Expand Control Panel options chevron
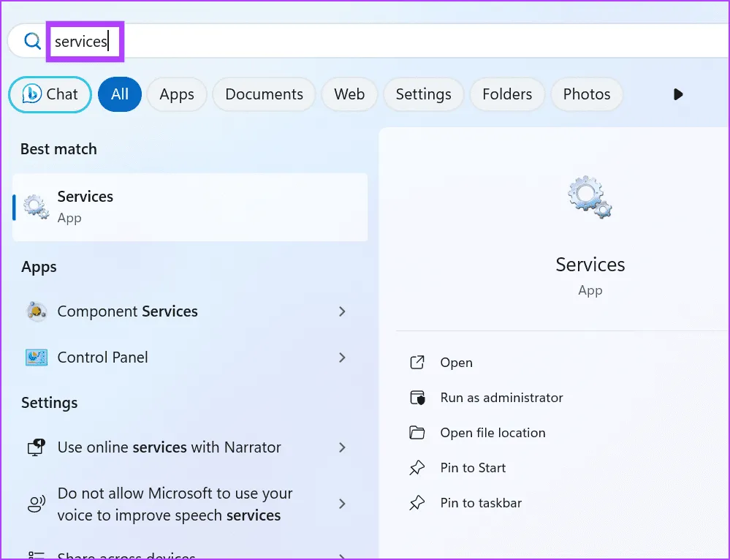The width and height of the screenshot is (730, 560). coord(342,357)
